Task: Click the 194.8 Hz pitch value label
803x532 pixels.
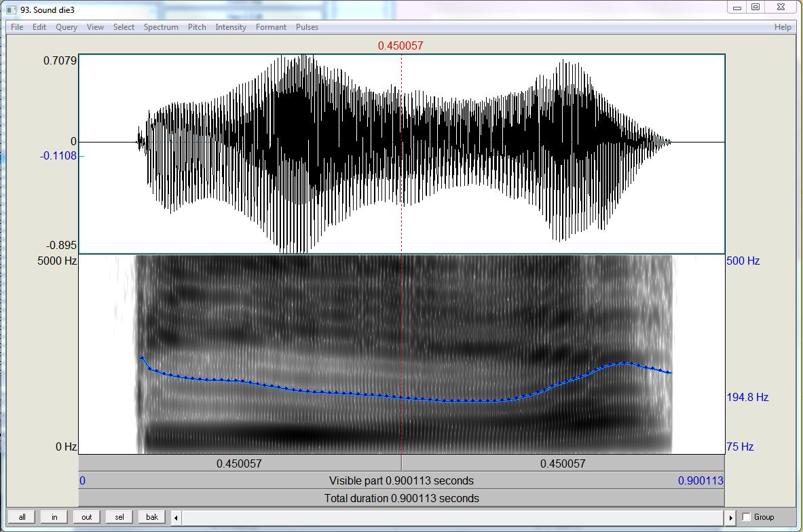Action: (748, 398)
